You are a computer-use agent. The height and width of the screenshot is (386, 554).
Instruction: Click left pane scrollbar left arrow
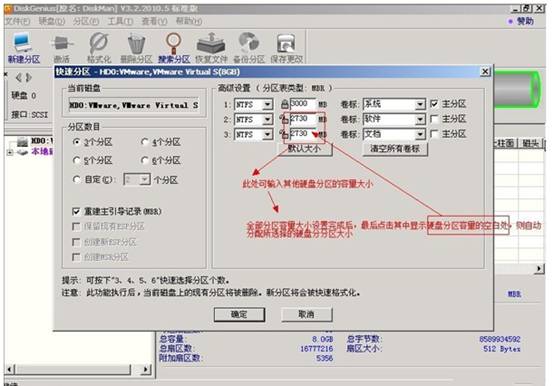(x=10, y=369)
